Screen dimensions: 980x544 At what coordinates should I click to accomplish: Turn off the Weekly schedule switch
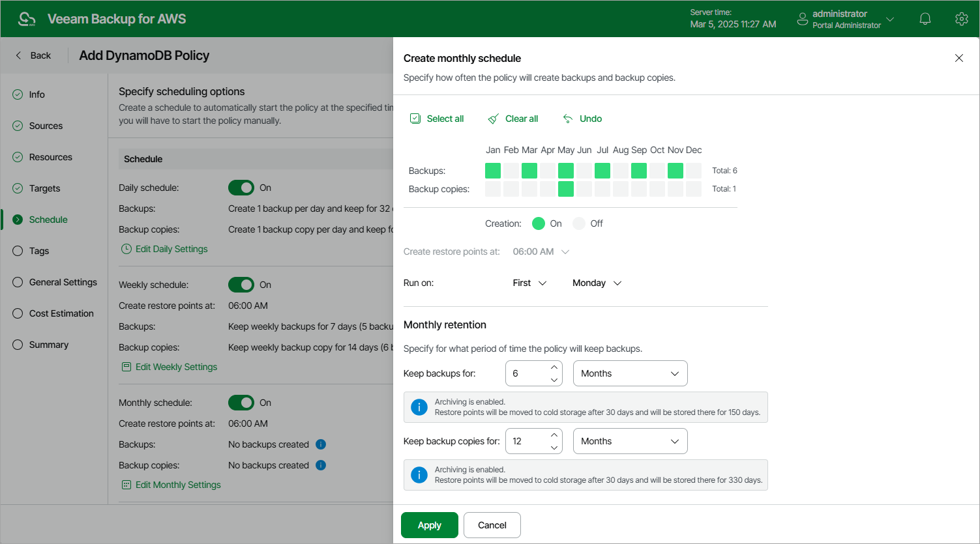coord(241,285)
